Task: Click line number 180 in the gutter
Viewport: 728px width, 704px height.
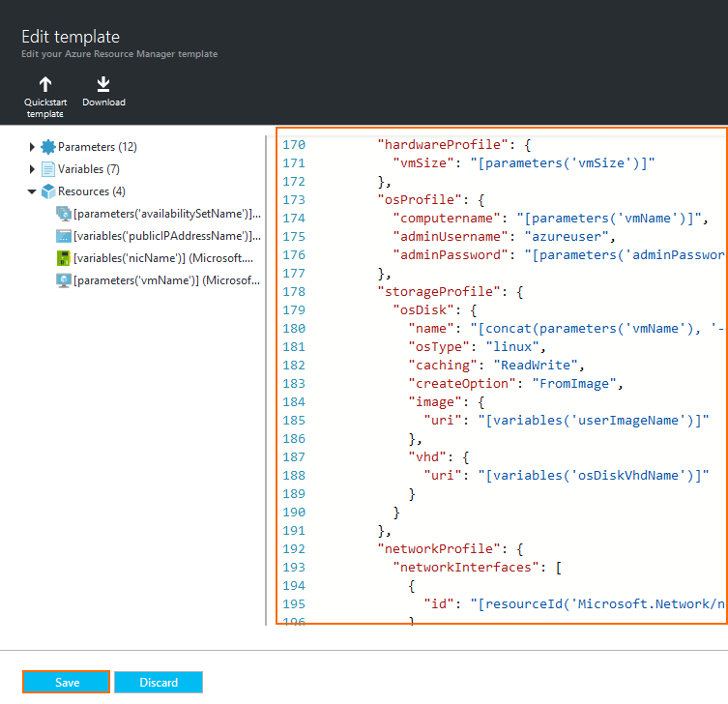Action: (294, 329)
